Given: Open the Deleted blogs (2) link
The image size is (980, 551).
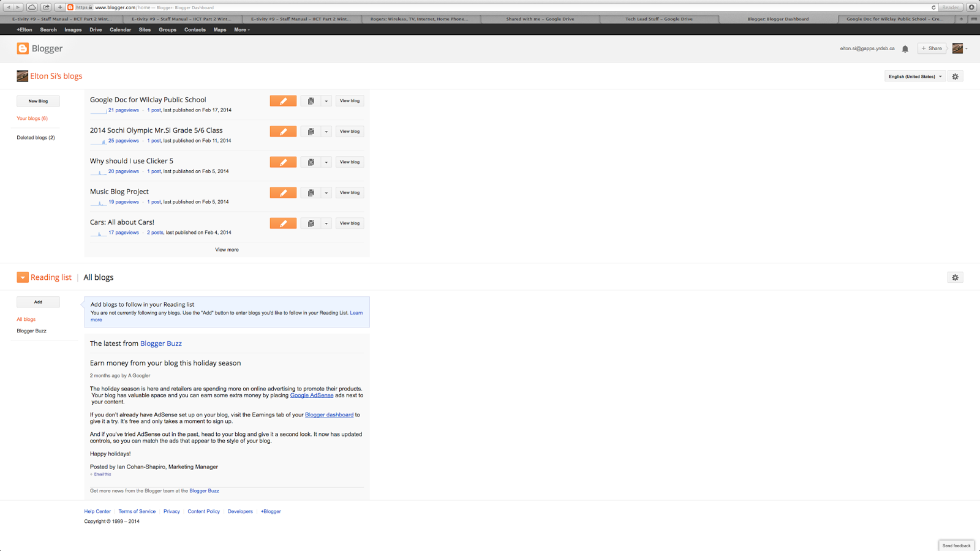Looking at the screenshot, I should tap(36, 138).
